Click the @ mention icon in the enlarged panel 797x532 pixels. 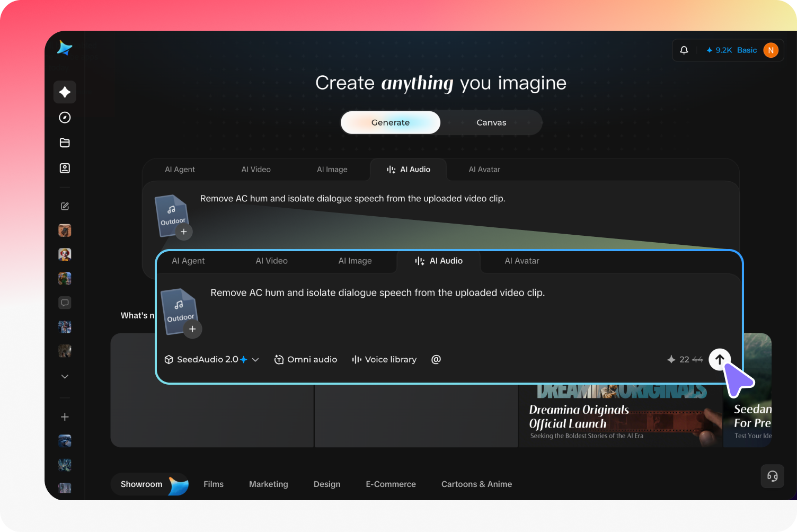pos(436,359)
